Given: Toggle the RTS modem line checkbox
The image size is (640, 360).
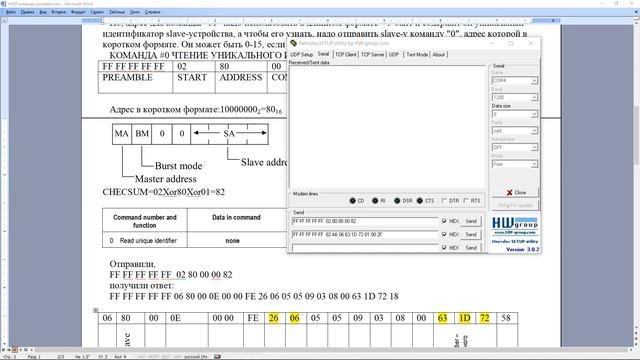Looking at the screenshot, I should 466,200.
